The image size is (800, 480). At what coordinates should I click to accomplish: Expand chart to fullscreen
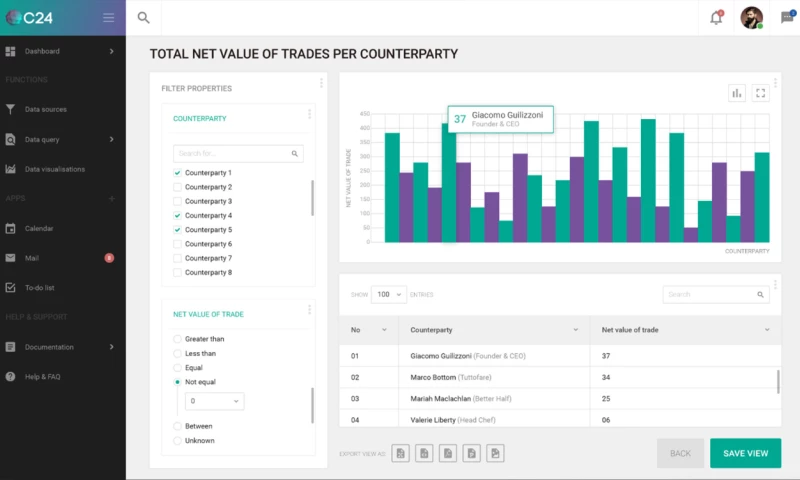pyautogui.click(x=761, y=93)
